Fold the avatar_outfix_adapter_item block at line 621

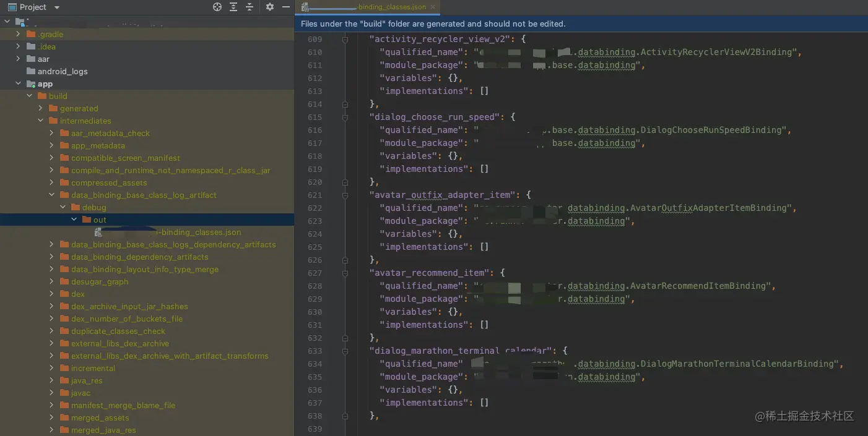(345, 195)
